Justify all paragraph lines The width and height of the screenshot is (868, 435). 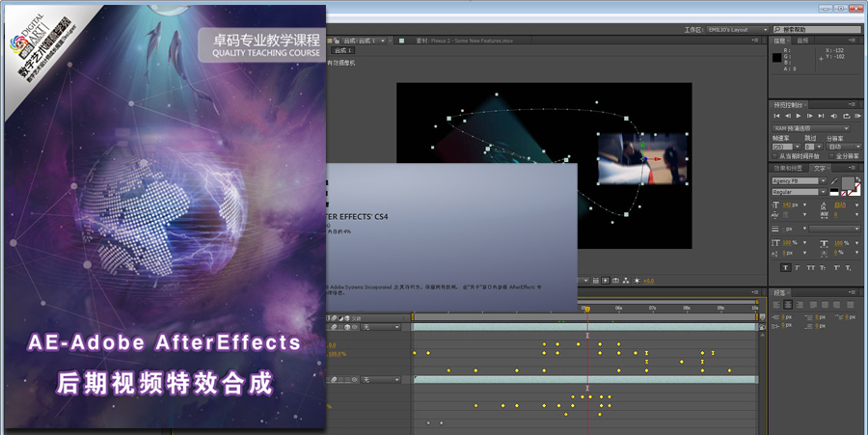pos(851,305)
